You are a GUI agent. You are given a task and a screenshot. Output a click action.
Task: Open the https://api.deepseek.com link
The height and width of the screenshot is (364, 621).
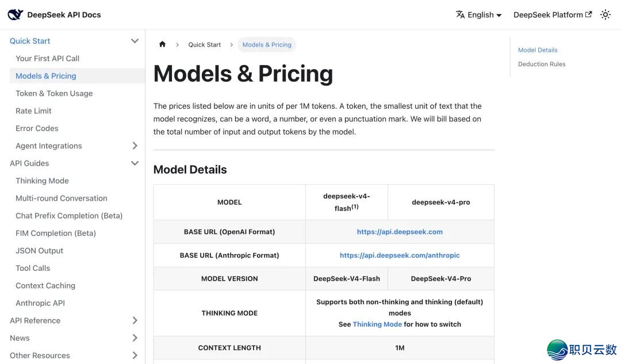pos(400,232)
